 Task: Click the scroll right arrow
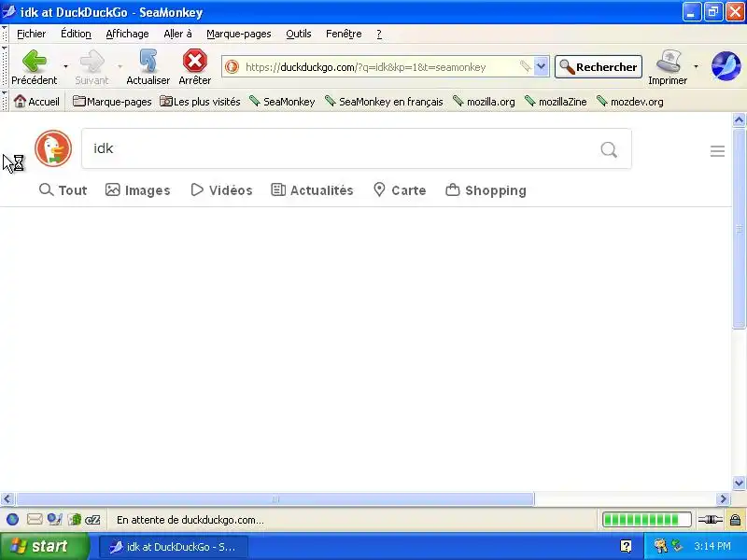[x=723, y=499]
